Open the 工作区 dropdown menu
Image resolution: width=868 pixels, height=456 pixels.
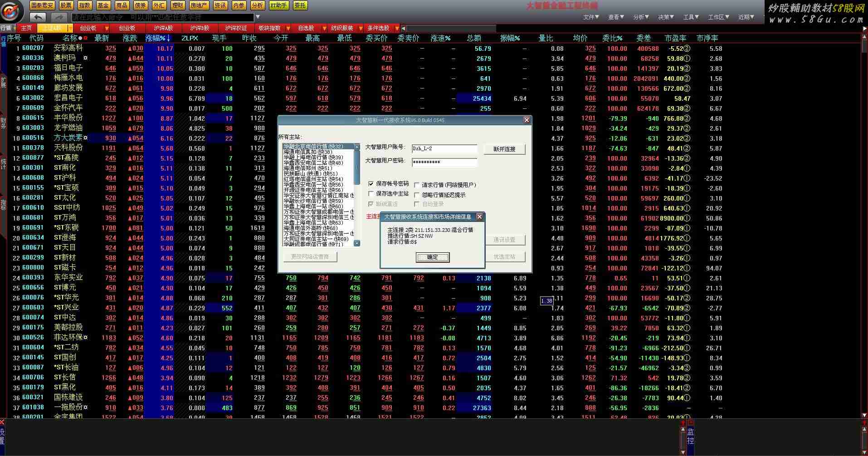(x=719, y=17)
